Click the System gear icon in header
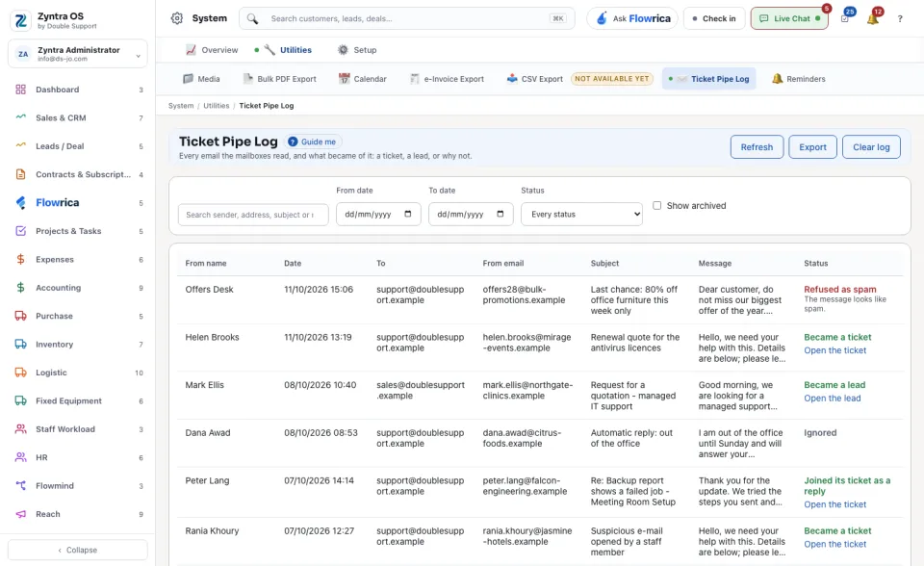The image size is (924, 566). click(x=177, y=18)
